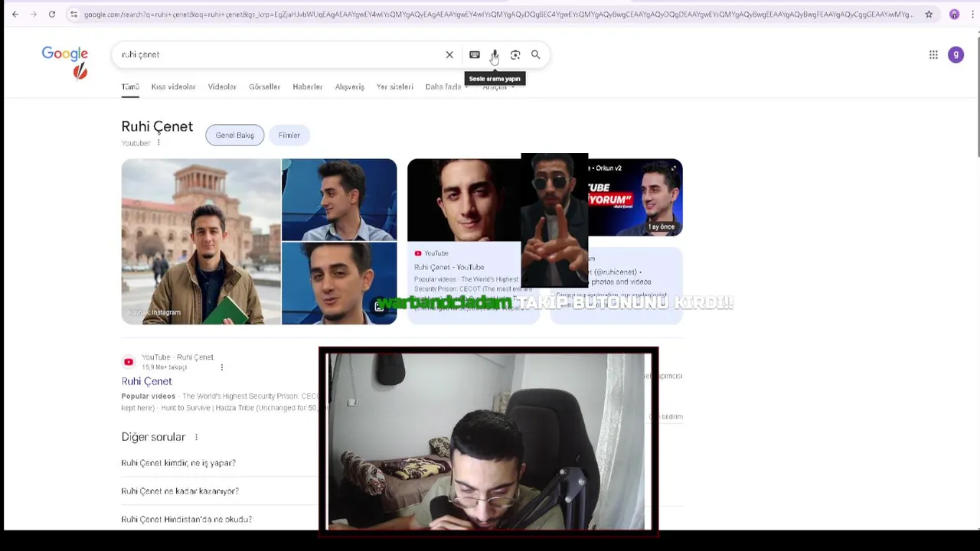Open the video thumbnail labeled 1 ay önce

pos(635,197)
